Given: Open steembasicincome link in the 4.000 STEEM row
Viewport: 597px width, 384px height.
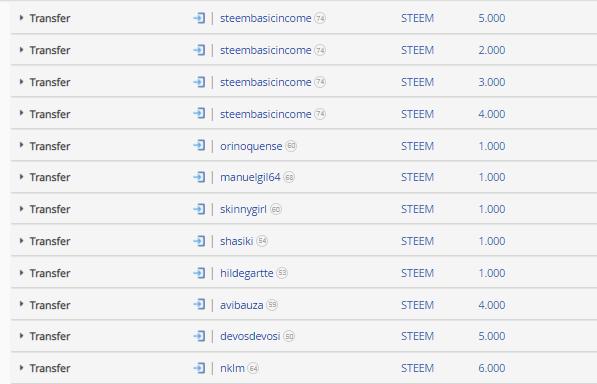Looking at the screenshot, I should [x=266, y=114].
